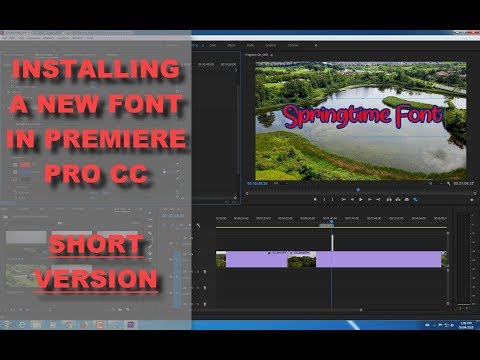Toggle the first audio track microphone button

tap(204, 272)
